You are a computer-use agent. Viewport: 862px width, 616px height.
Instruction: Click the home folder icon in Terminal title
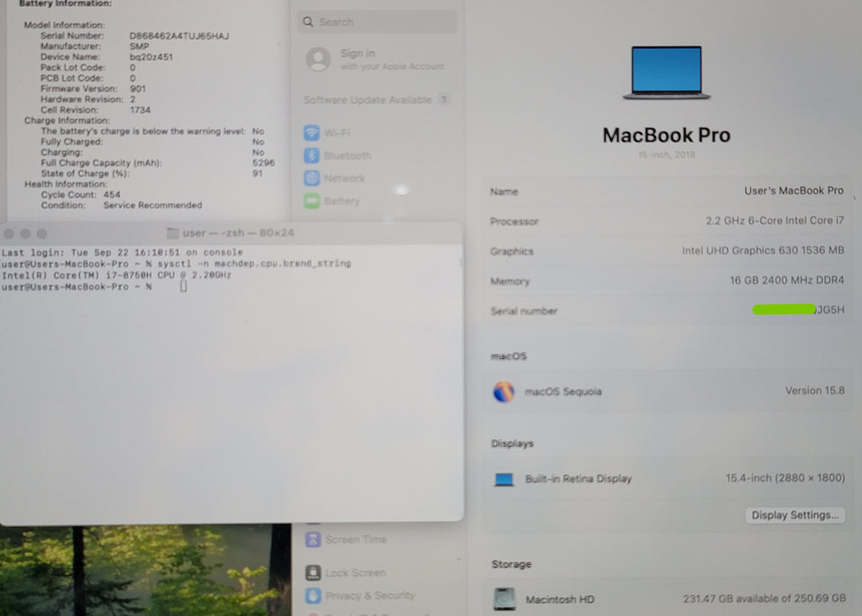pyautogui.click(x=173, y=233)
